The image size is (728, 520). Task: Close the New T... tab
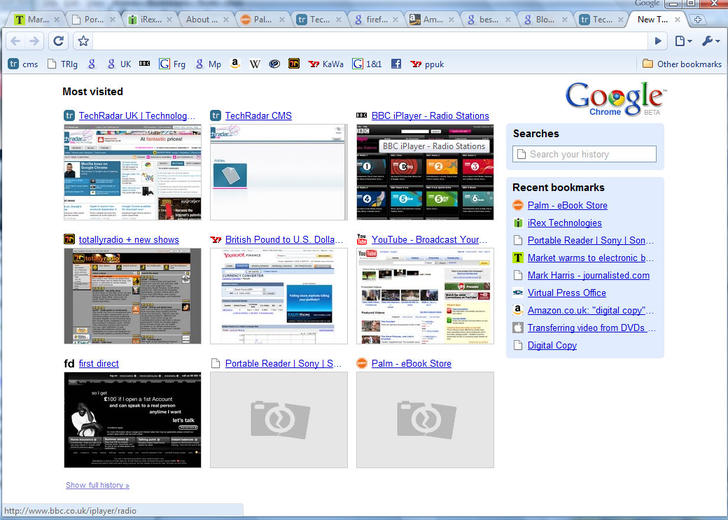coord(677,20)
